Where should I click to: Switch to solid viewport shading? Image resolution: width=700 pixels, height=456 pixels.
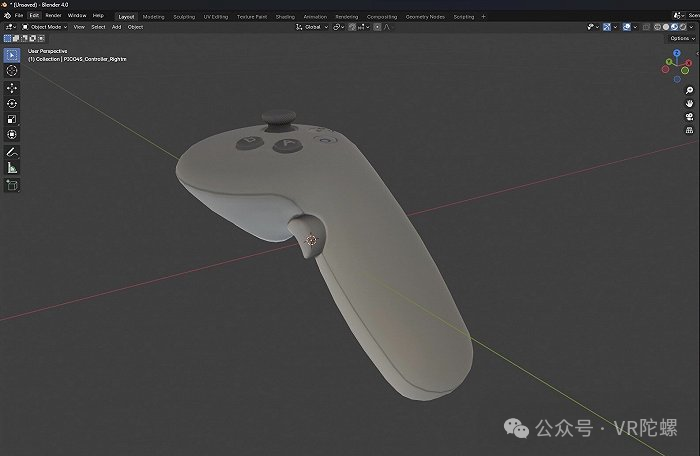tap(666, 27)
